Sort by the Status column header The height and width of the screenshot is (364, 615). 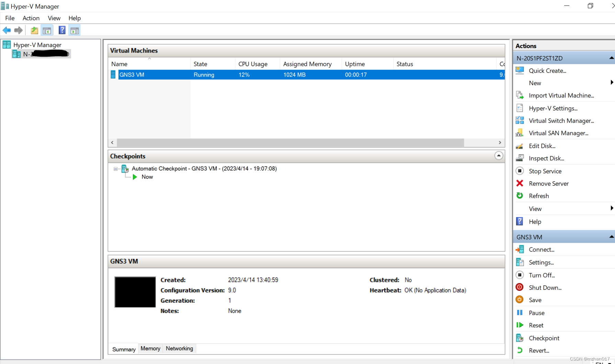click(445, 64)
